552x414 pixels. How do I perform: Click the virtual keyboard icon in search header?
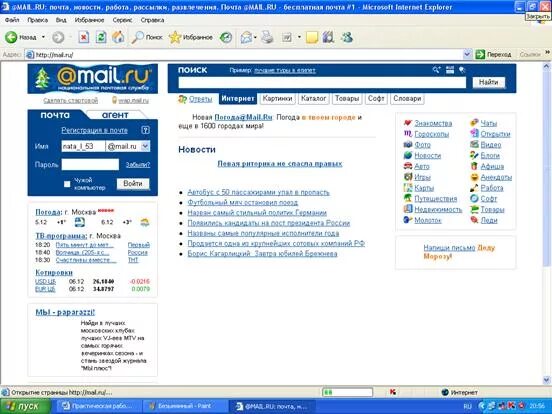450,70
